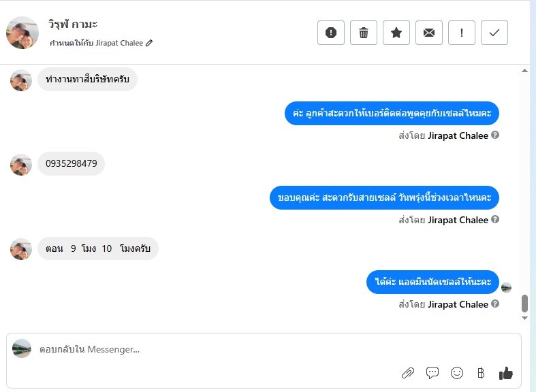
Task: Mark conversation as spam with octagon icon
Action: pos(331,33)
